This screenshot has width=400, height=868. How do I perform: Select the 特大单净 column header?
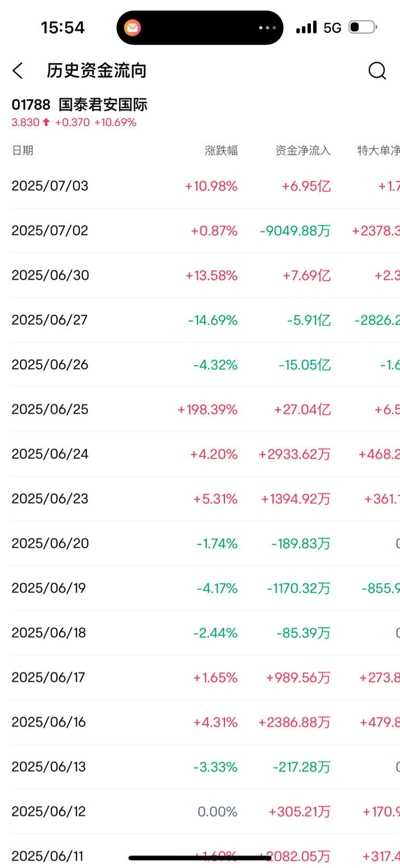coord(379,151)
